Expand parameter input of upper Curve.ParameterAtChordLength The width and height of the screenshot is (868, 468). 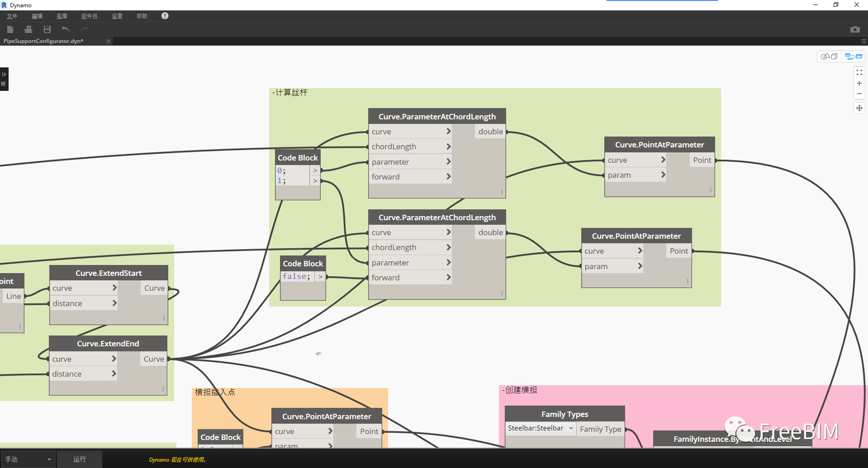448,161
